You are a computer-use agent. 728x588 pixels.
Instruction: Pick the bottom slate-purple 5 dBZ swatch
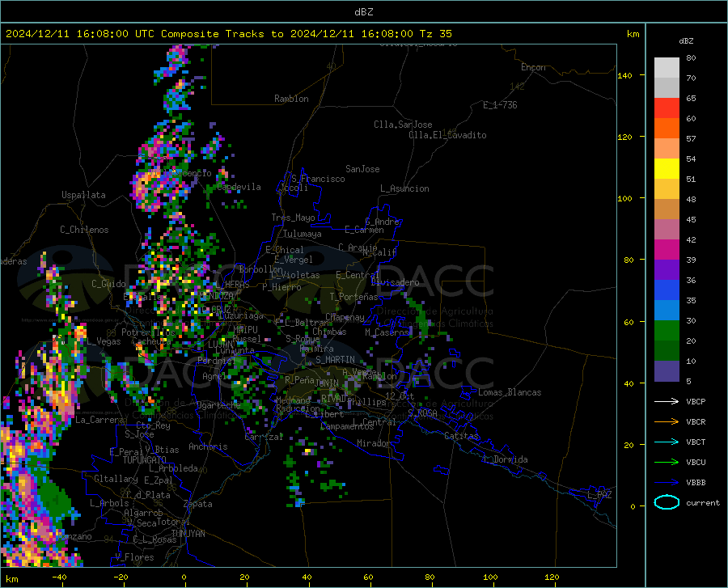click(x=667, y=370)
